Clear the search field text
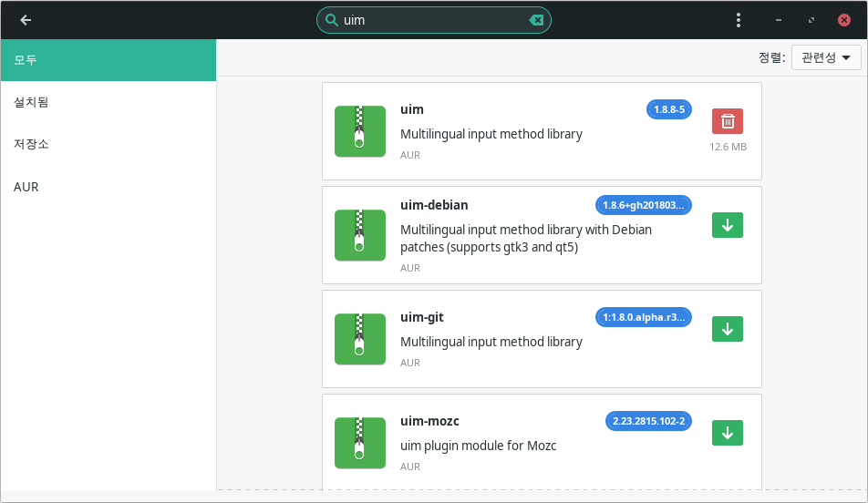 tap(537, 20)
